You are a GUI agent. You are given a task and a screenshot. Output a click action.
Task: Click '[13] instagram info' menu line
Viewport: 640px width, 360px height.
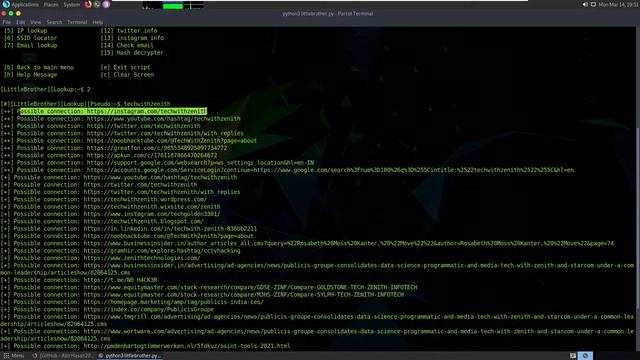(x=132, y=38)
